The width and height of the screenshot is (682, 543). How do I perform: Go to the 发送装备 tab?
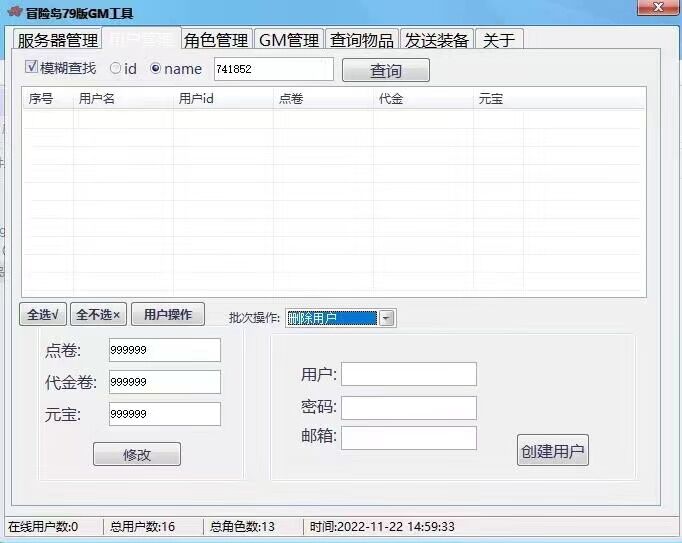click(436, 40)
